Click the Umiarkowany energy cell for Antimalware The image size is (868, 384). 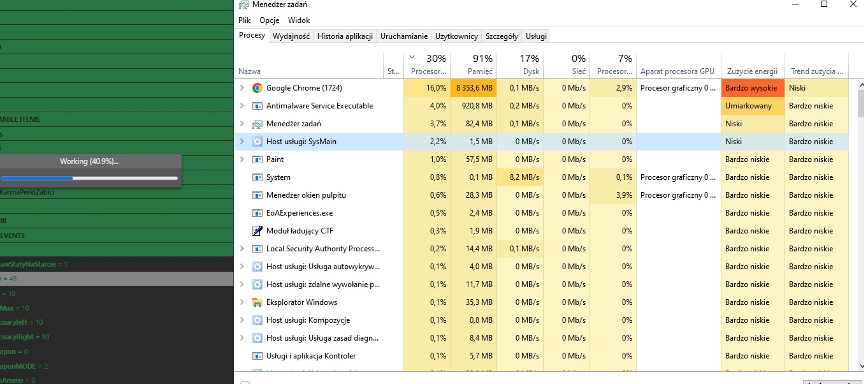(x=753, y=106)
